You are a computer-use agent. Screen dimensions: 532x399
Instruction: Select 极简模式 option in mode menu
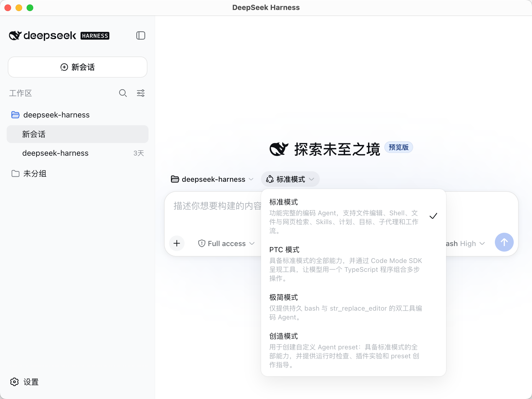(354, 307)
